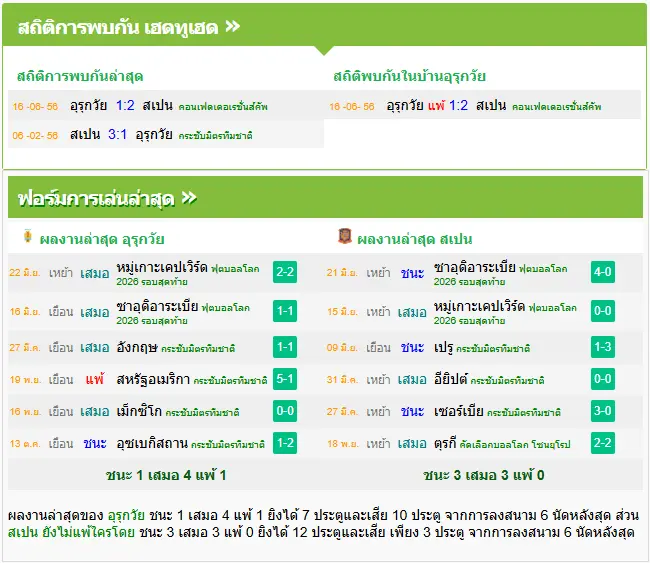Click the ชนะ result in the เปรู row

coord(412,347)
